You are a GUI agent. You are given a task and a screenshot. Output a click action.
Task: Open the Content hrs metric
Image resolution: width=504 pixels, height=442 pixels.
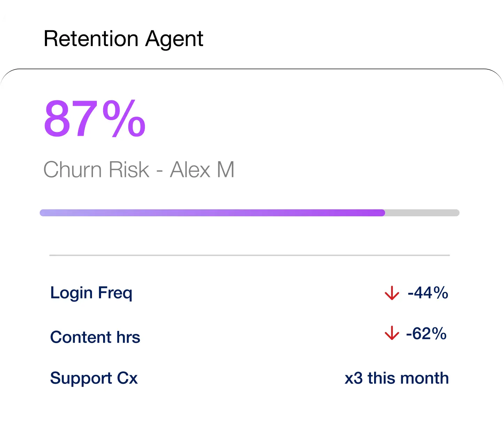tap(95, 337)
